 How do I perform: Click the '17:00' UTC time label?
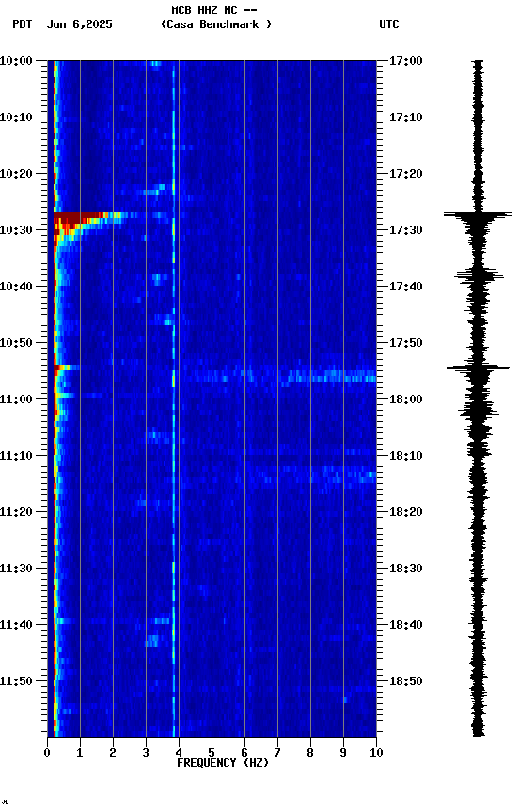(406, 61)
